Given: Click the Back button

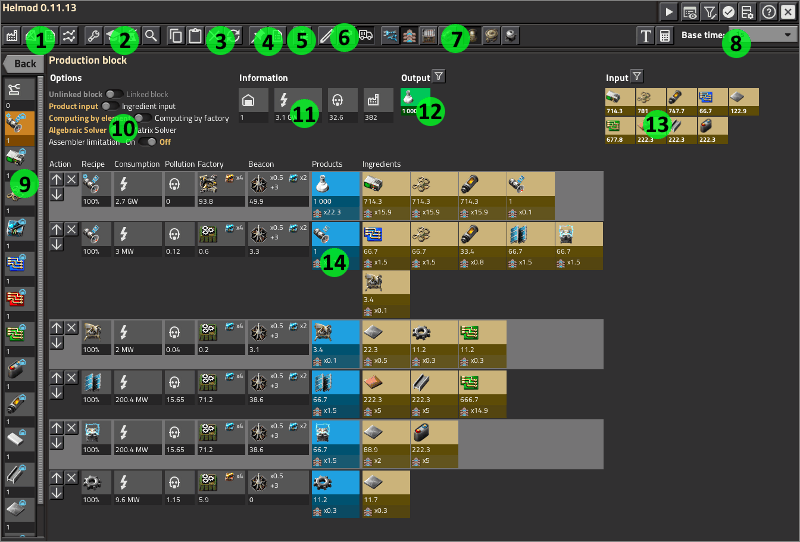Looking at the screenshot, I should coord(21,63).
